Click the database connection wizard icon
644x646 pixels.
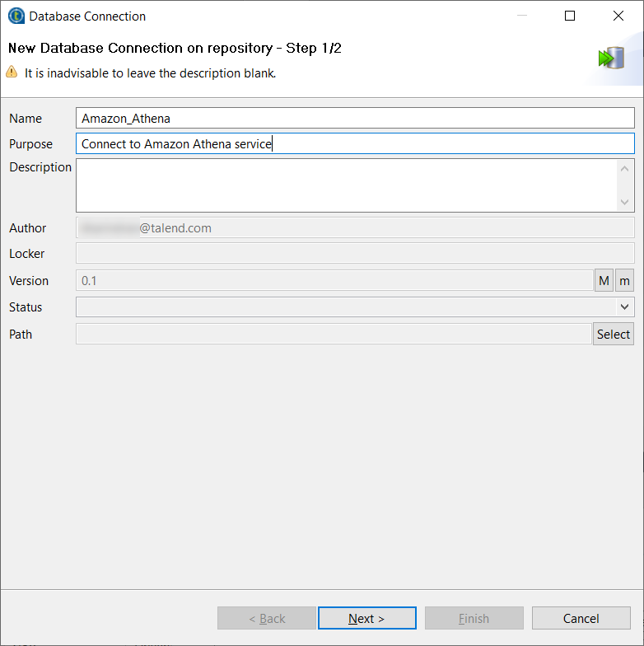pyautogui.click(x=610, y=58)
